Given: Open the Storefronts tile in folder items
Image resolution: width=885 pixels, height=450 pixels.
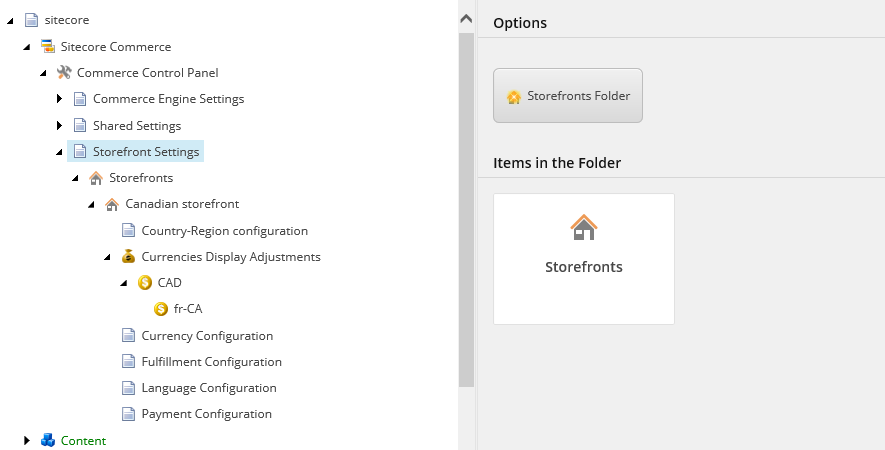Looking at the screenshot, I should (x=584, y=259).
